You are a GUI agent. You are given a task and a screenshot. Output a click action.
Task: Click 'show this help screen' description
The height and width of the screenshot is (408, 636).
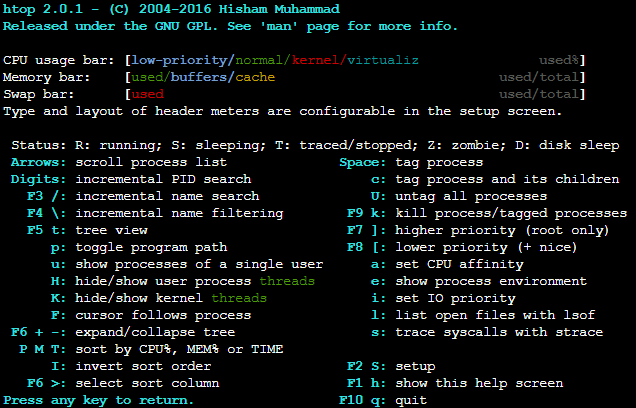(479, 384)
